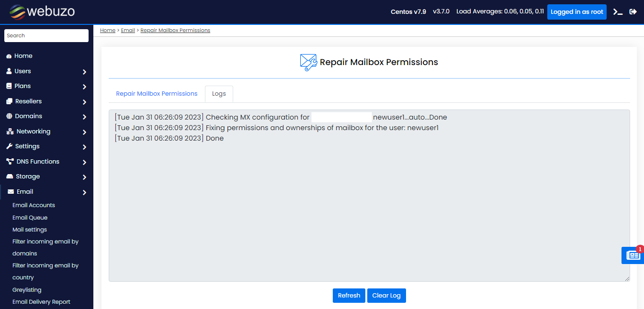644x309 pixels.
Task: Click the Repair Mailbox envelope-wrench title icon
Action: point(308,62)
